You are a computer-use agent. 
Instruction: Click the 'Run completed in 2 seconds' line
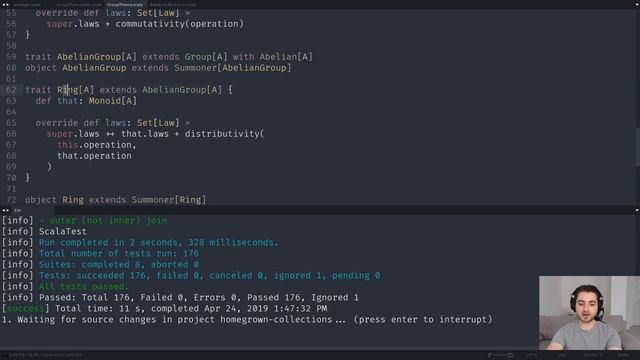158,242
